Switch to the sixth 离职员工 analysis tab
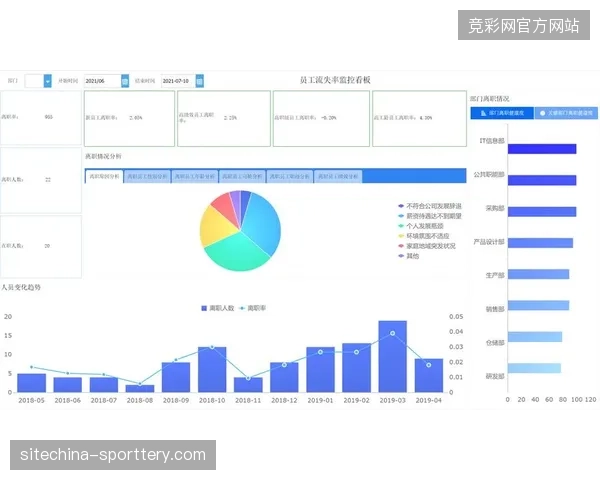Screen dimensions: 600x480 [338, 176]
